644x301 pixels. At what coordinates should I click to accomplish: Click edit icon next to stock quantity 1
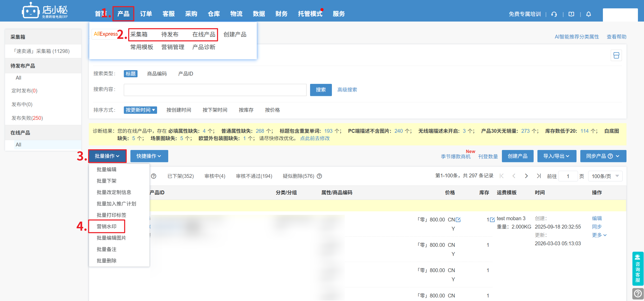pos(492,220)
